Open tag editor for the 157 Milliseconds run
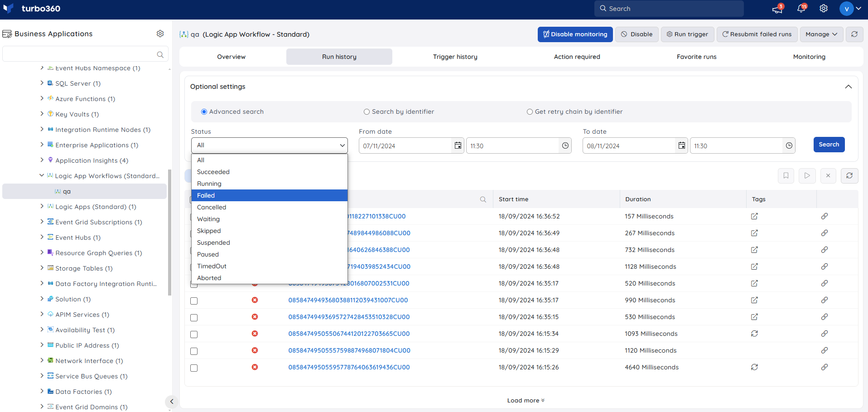 (754, 216)
